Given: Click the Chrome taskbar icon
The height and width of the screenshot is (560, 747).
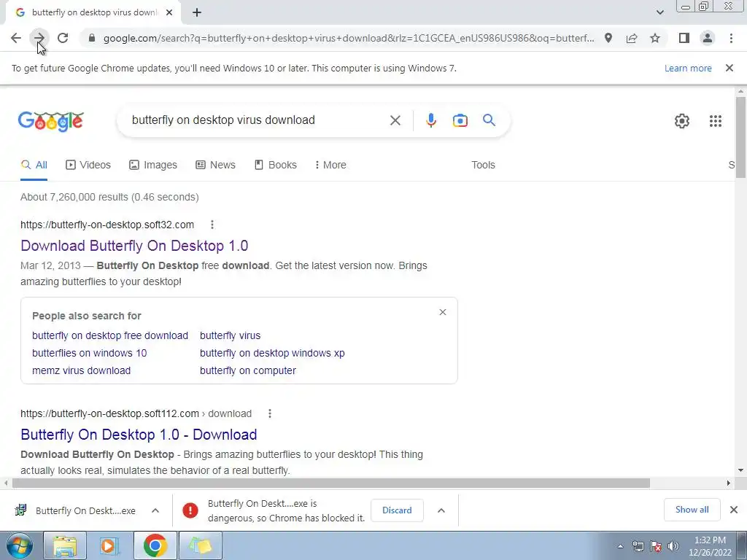Looking at the screenshot, I should (155, 545).
